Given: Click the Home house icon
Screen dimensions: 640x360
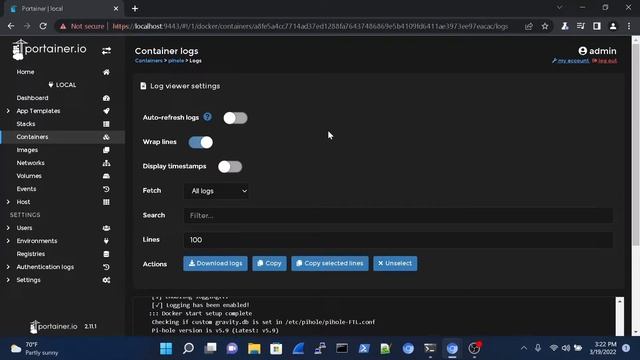Looking at the screenshot, I should (x=106, y=72).
